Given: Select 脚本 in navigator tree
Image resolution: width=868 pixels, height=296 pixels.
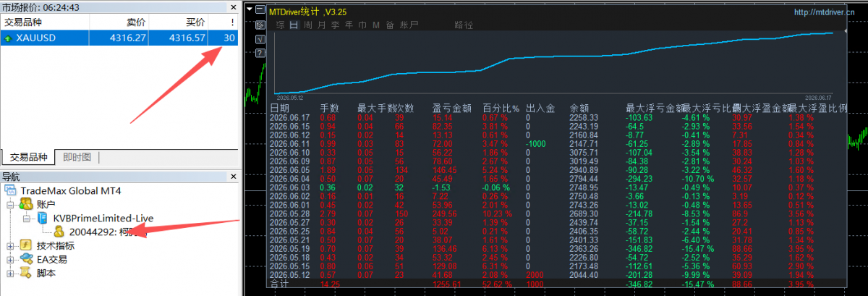Looking at the screenshot, I should coord(46,273).
